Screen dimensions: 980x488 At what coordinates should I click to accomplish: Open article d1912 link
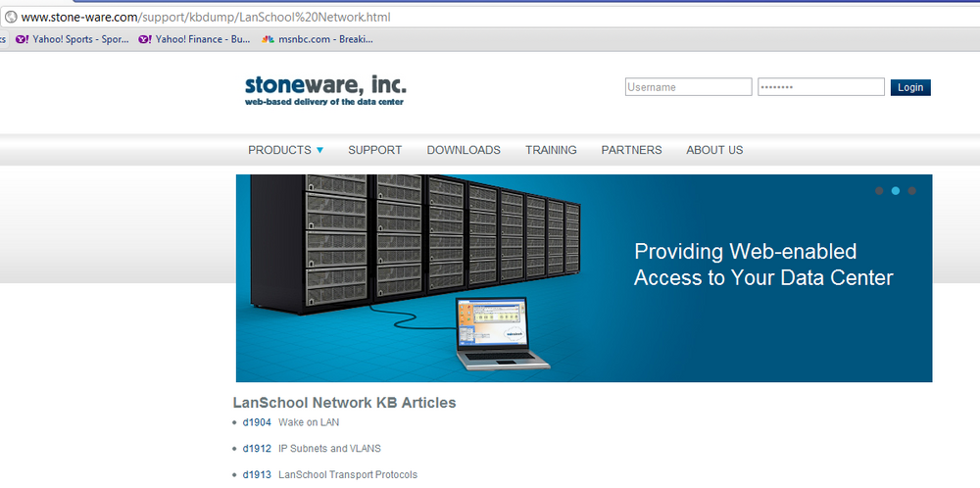click(257, 449)
